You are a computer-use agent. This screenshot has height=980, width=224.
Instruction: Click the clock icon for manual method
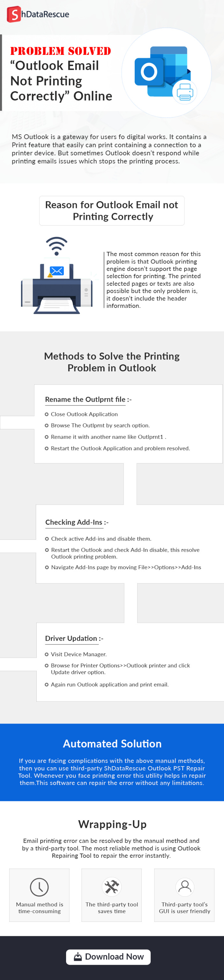(39, 887)
